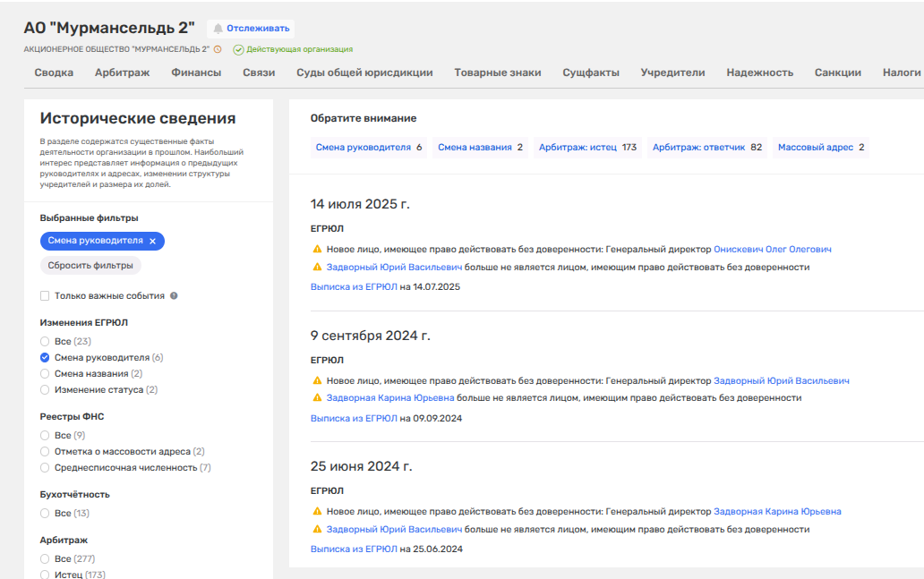Click the warning icon in the first 25 июня 2024 entry

point(316,512)
